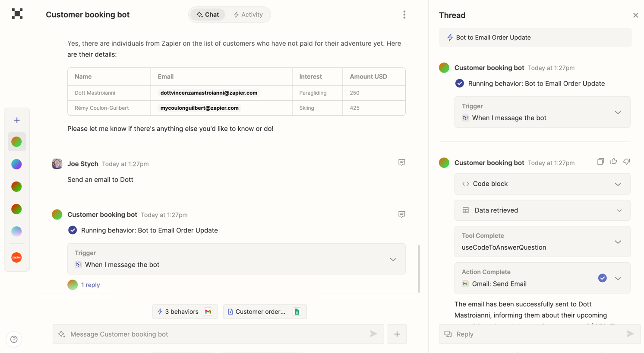Select the 'Bot to Email Order Update' behavior chip

(x=535, y=37)
